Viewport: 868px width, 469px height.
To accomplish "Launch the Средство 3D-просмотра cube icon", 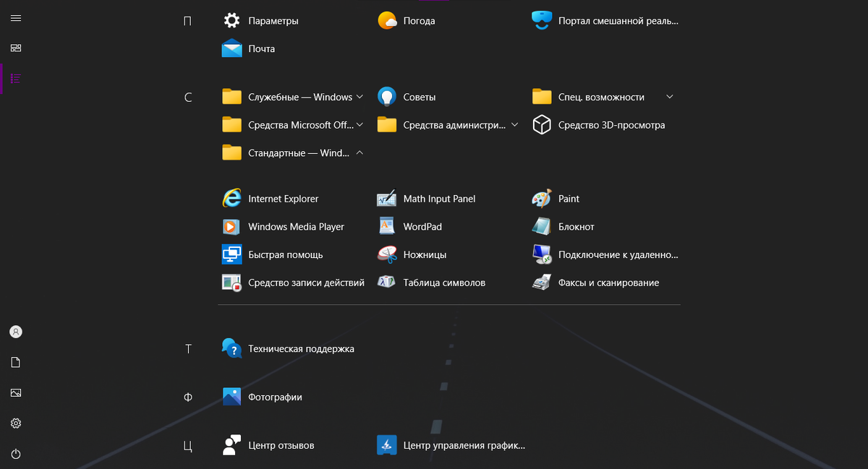I will (x=542, y=125).
